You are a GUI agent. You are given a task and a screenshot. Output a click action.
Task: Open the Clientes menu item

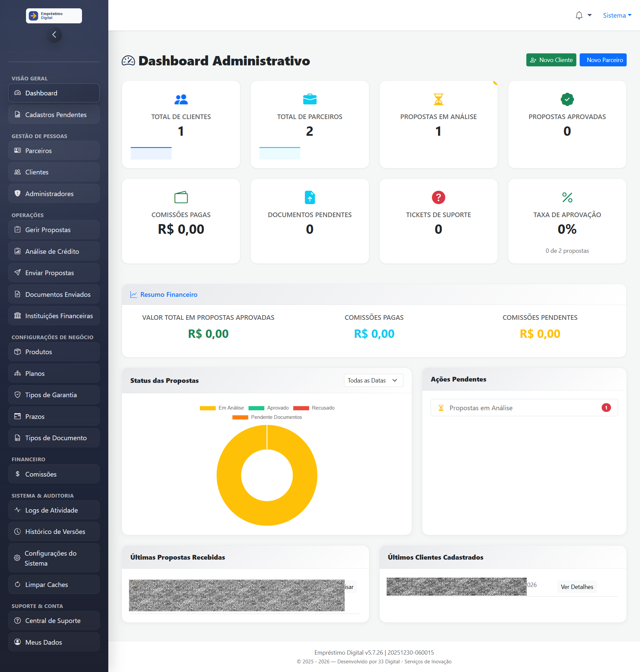click(54, 172)
